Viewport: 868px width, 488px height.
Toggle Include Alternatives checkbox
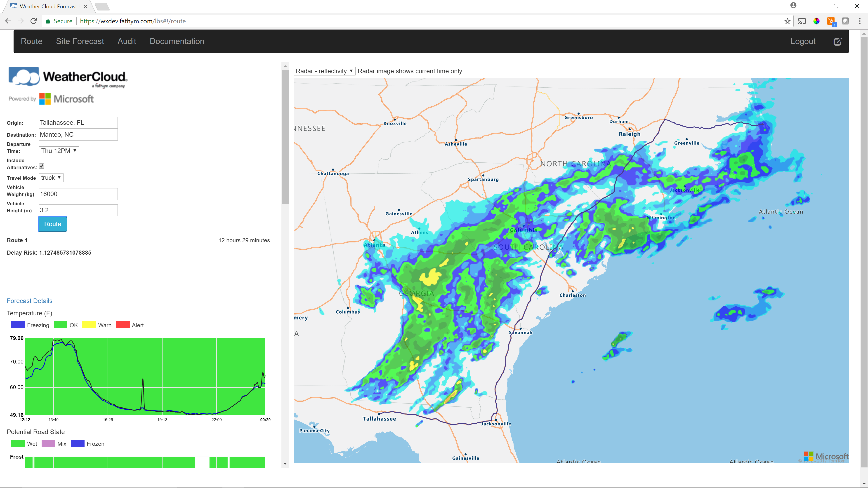[x=42, y=166]
